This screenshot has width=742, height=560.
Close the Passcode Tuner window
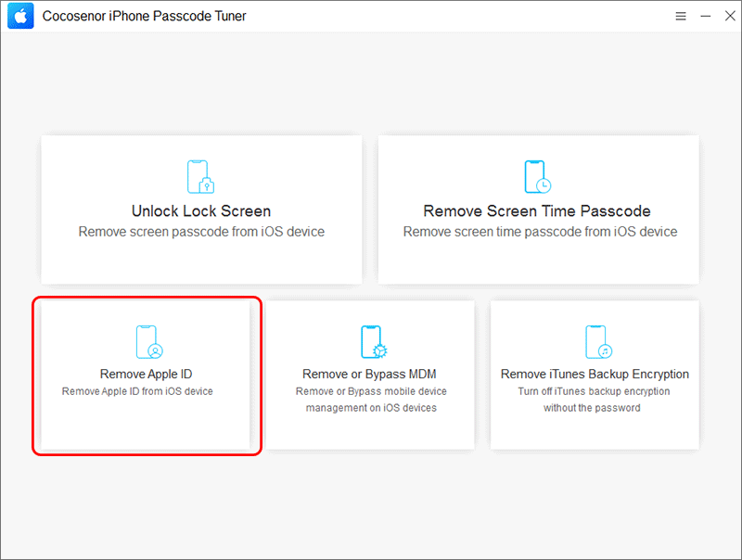click(x=730, y=16)
